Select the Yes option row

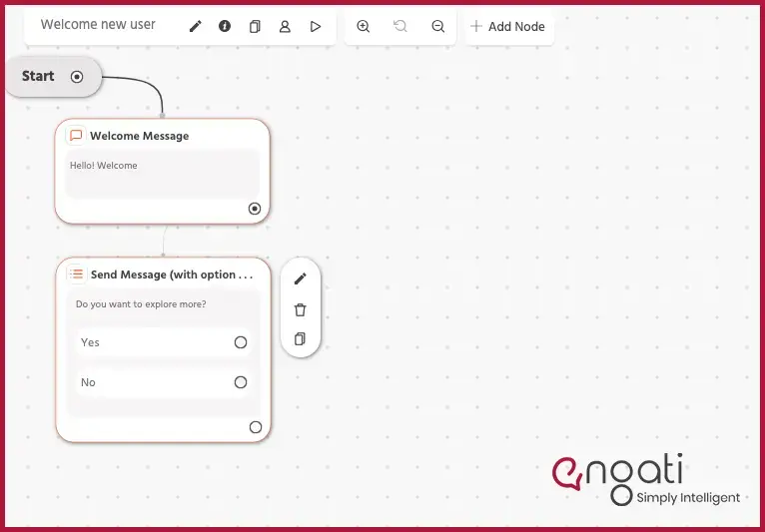(163, 342)
